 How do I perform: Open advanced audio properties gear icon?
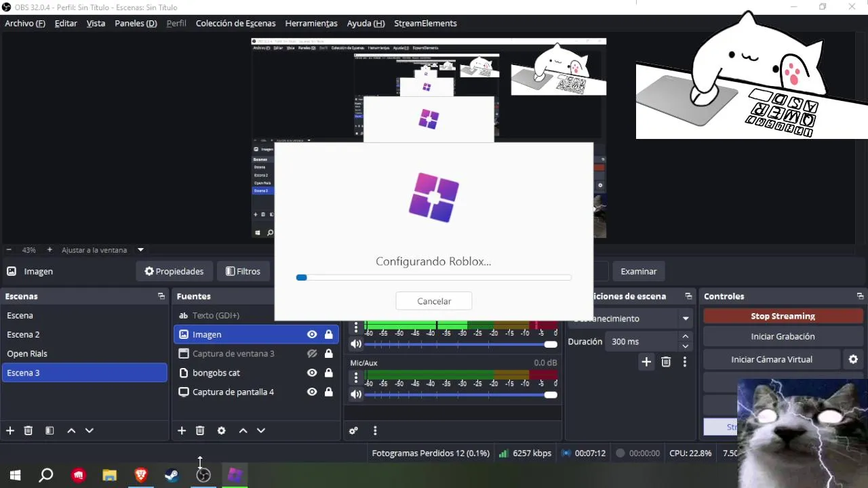[353, 430]
